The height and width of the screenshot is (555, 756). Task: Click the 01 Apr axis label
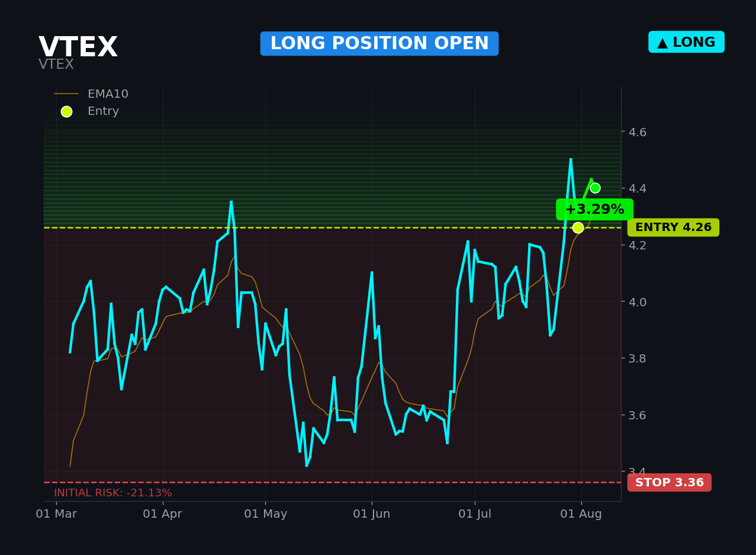click(163, 514)
